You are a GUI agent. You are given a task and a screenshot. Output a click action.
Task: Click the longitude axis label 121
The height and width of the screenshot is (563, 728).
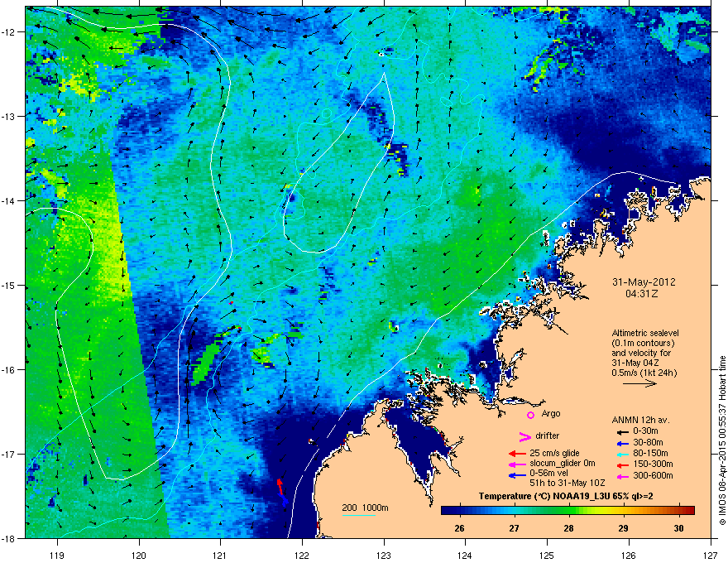click(x=220, y=555)
